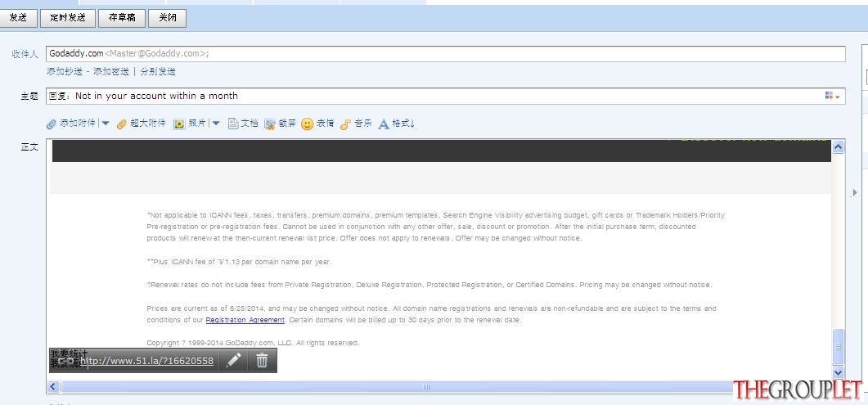Click the 分别发送 send separately link
The width and height of the screenshot is (868, 405).
point(158,71)
